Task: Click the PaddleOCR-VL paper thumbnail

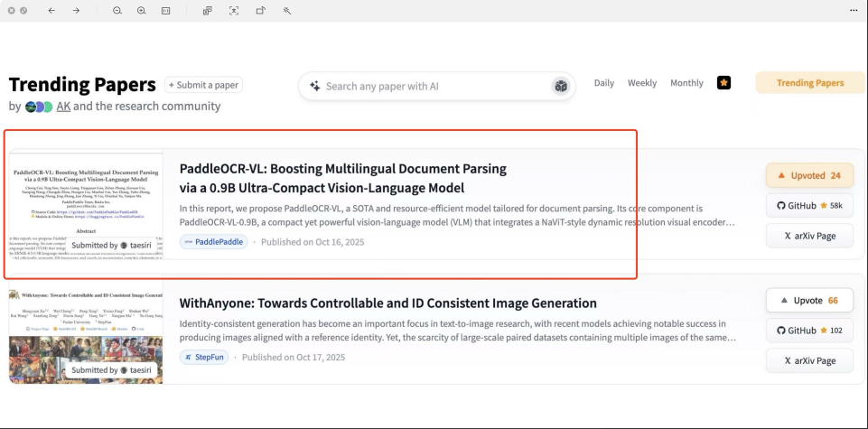Action: pos(86,206)
